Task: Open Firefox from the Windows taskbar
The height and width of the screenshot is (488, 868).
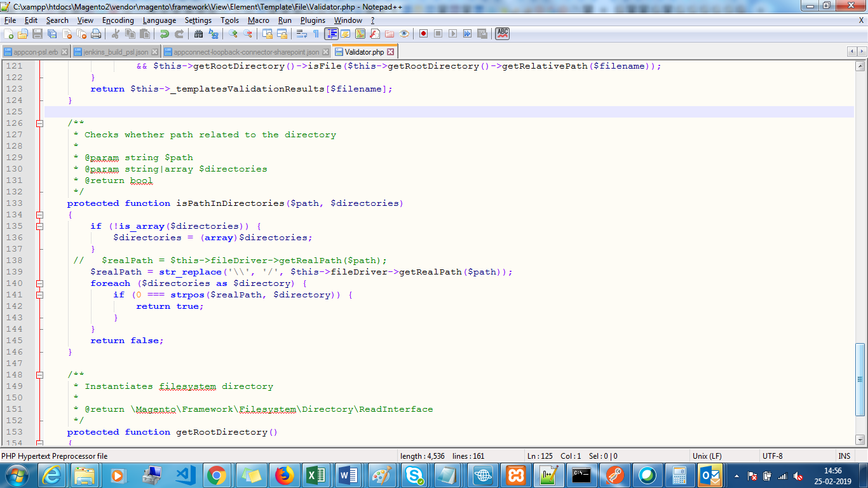Action: click(x=285, y=475)
